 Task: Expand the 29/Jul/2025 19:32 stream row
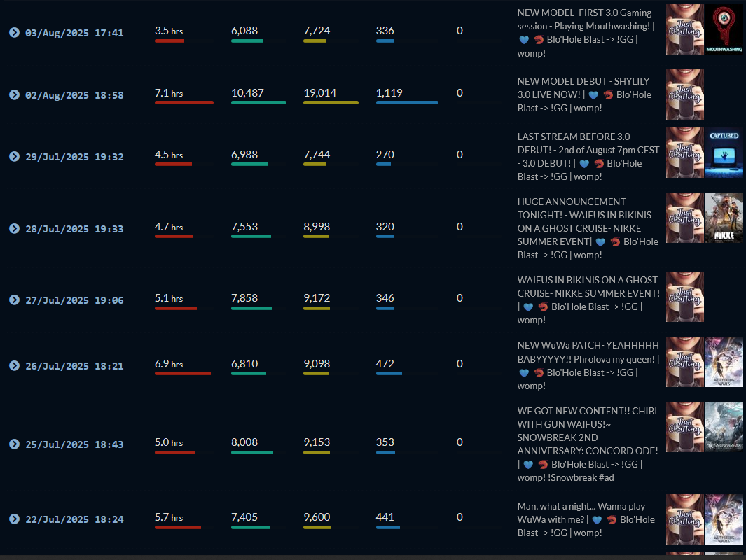pyautogui.click(x=14, y=156)
